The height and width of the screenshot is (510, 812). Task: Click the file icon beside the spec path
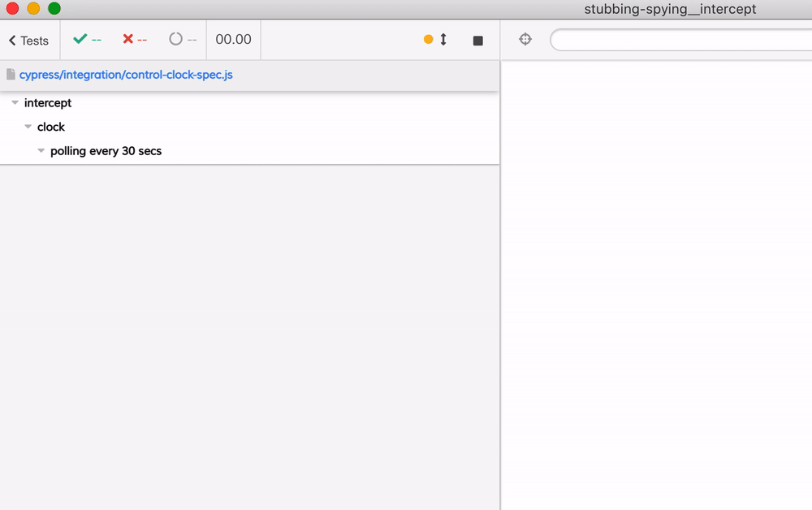pyautogui.click(x=11, y=75)
